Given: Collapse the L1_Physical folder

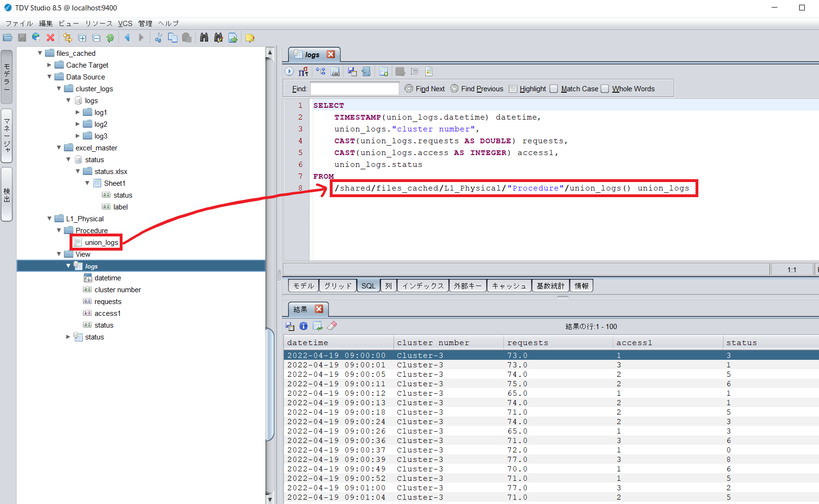Looking at the screenshot, I should 49,218.
